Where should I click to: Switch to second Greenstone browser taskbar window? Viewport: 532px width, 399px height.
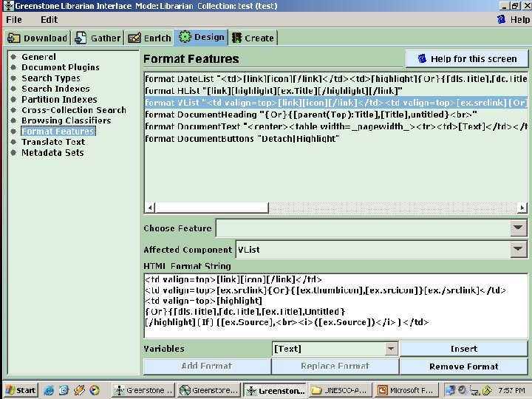[209, 391]
